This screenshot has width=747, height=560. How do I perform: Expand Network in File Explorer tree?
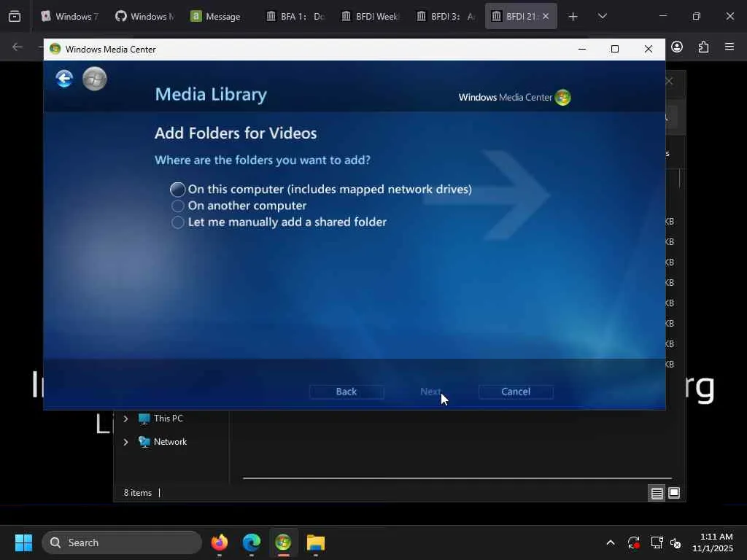[125, 442]
